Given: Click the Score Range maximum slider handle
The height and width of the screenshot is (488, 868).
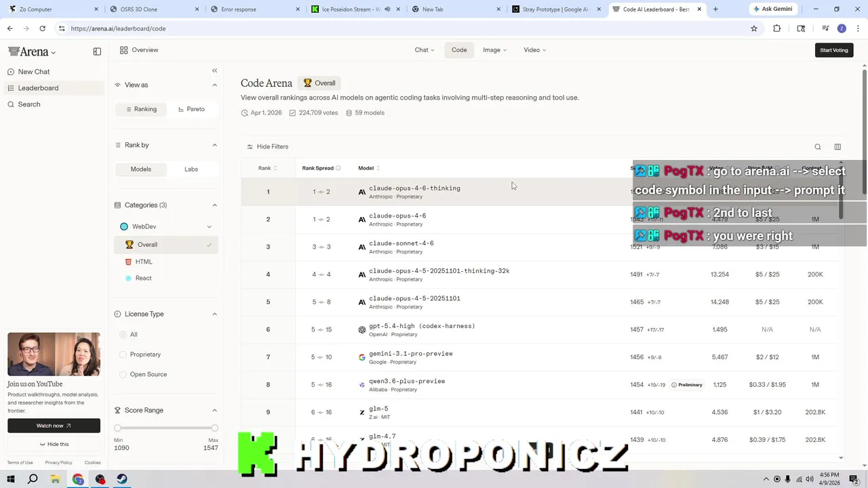Looking at the screenshot, I should click(x=214, y=428).
